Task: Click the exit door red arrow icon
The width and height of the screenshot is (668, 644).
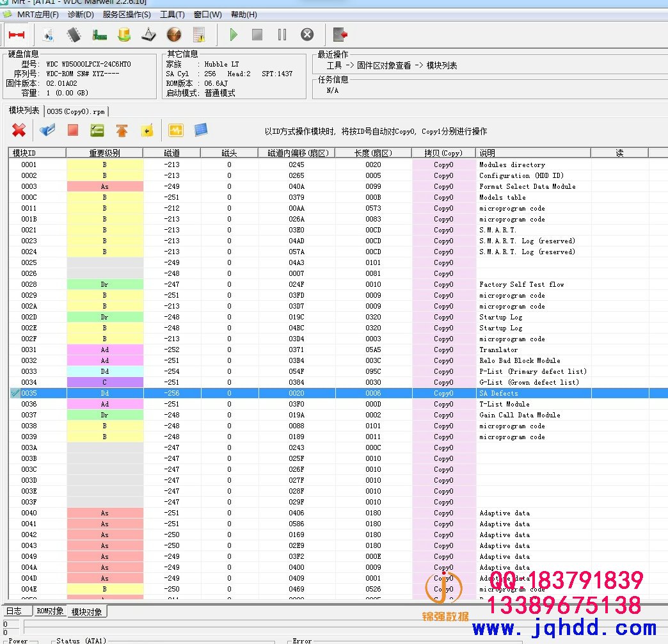Action: pyautogui.click(x=340, y=35)
